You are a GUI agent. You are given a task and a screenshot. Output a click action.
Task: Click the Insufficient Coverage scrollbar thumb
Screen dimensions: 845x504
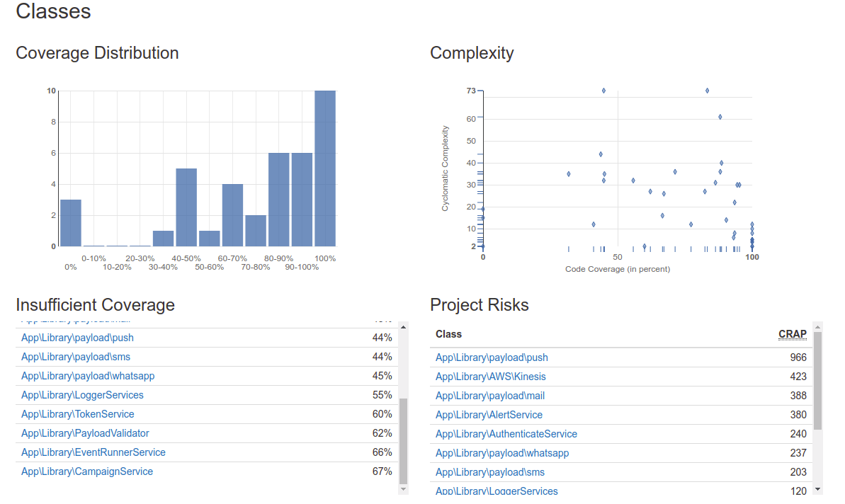click(403, 441)
